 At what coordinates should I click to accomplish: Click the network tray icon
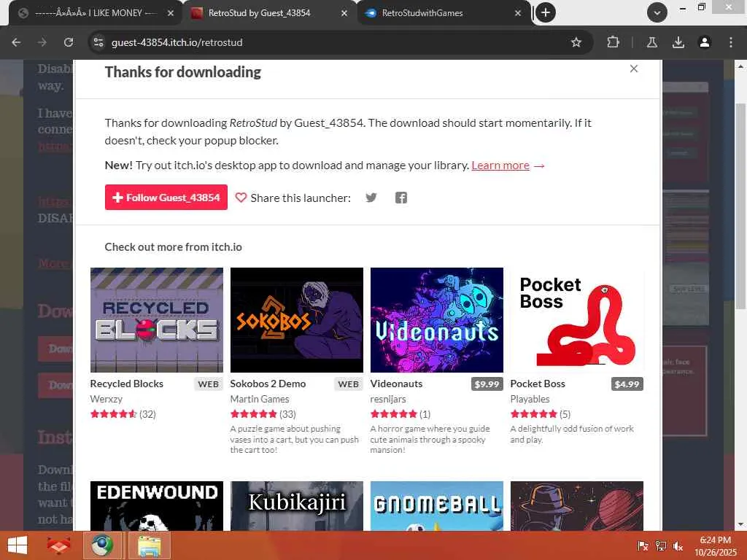coord(661,546)
